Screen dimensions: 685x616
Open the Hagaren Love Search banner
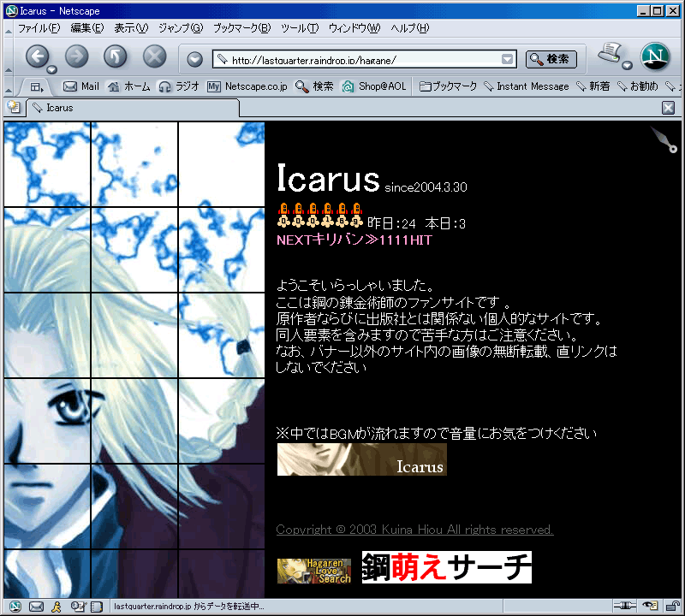pos(314,571)
